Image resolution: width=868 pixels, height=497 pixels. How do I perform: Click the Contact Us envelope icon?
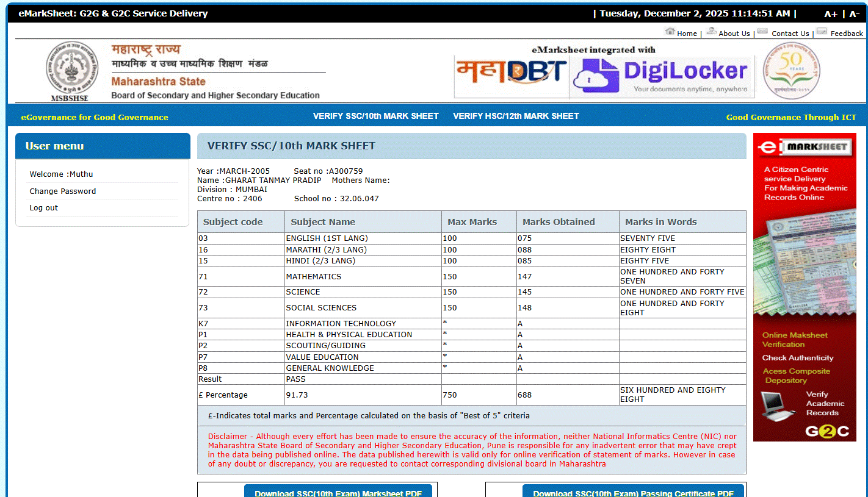762,32
